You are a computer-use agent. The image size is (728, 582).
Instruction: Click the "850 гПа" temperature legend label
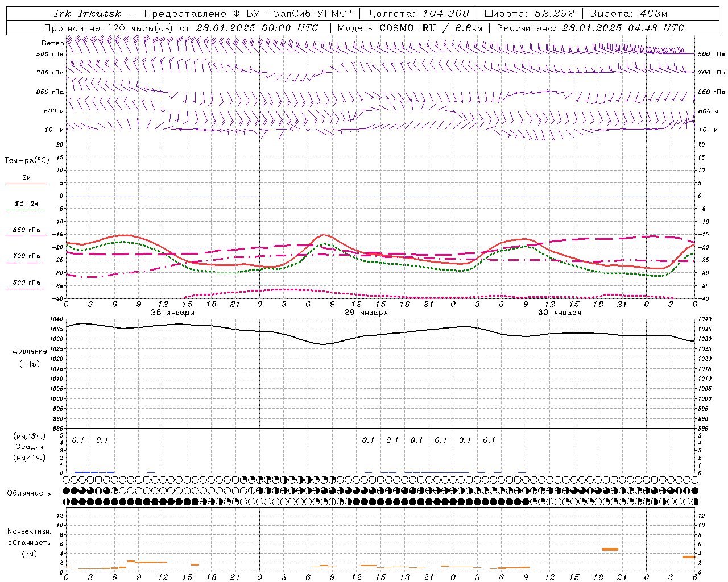[x=27, y=230]
